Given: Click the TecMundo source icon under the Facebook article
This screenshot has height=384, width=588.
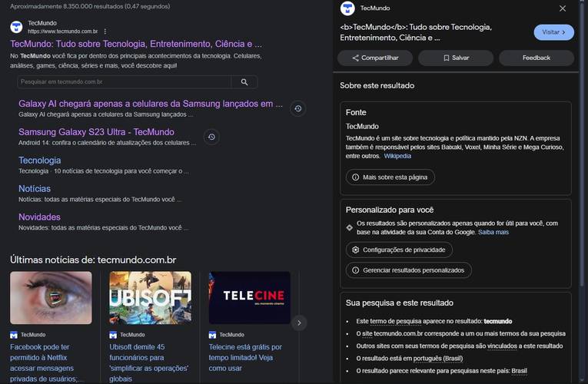Looking at the screenshot, I should (14, 335).
